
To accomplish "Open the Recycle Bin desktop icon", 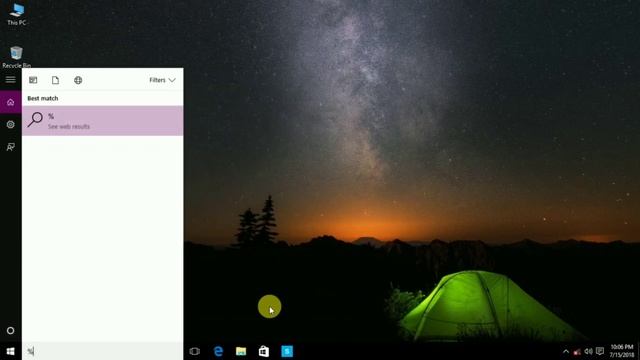I will [16, 57].
